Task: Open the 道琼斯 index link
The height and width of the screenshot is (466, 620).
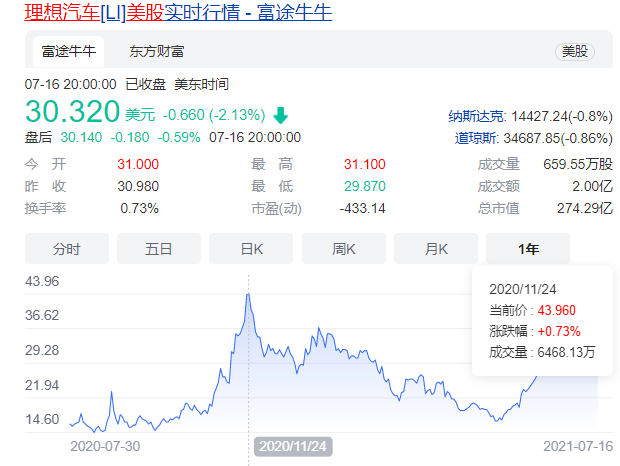Action: click(x=476, y=138)
